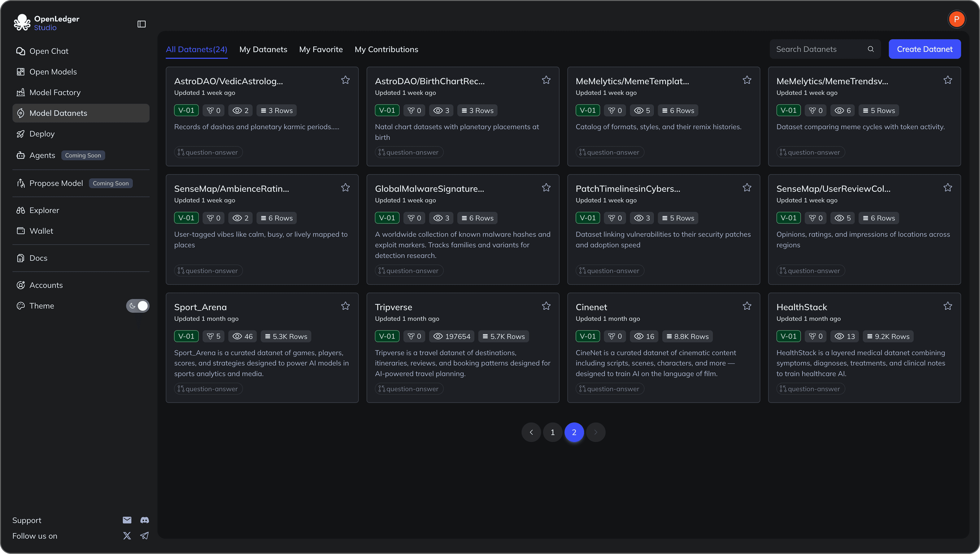Open the Deploy section
The width and height of the screenshot is (980, 554).
(42, 133)
